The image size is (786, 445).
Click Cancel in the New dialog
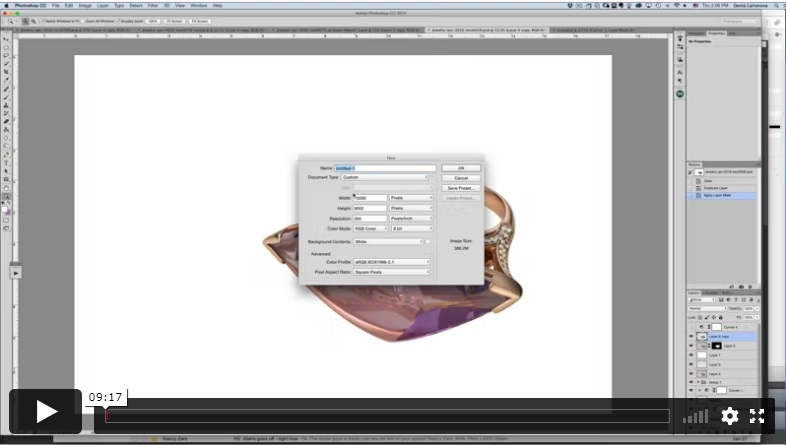(461, 178)
